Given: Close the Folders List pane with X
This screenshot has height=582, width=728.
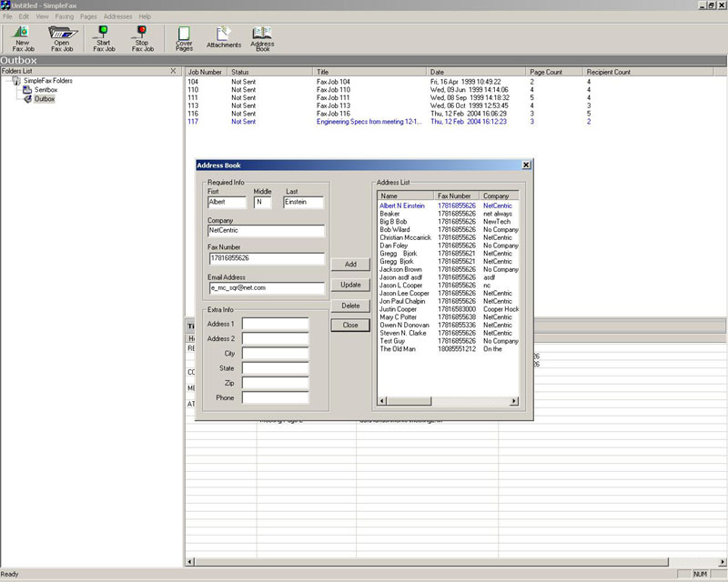Looking at the screenshot, I should 174,71.
